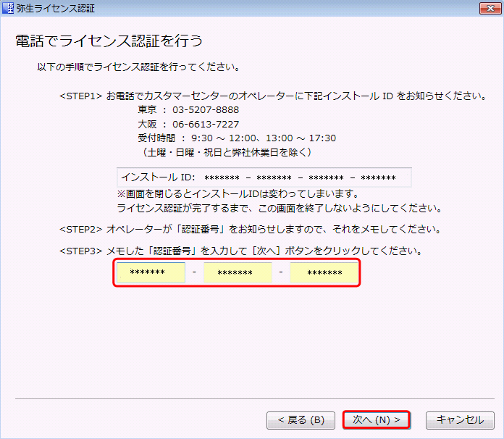Focus the last 認証番号 input box
The width and height of the screenshot is (504, 439).
pyautogui.click(x=324, y=273)
